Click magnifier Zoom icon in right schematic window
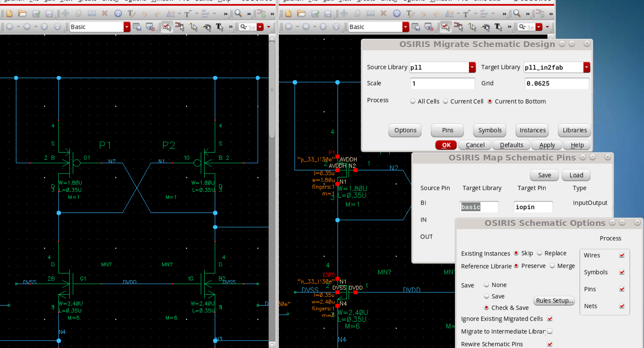This screenshot has height=348, width=644. coord(517,13)
